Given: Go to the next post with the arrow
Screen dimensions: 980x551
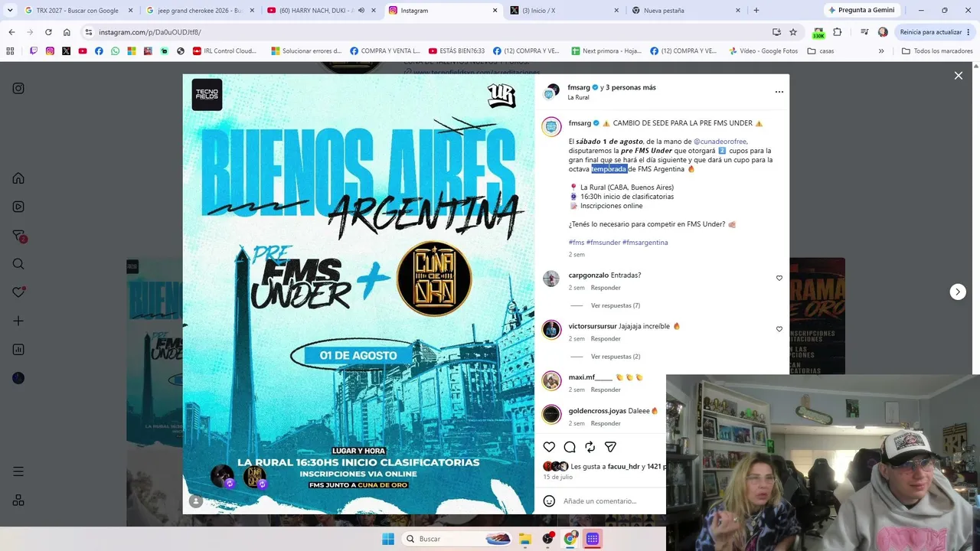Looking at the screenshot, I should point(958,292).
